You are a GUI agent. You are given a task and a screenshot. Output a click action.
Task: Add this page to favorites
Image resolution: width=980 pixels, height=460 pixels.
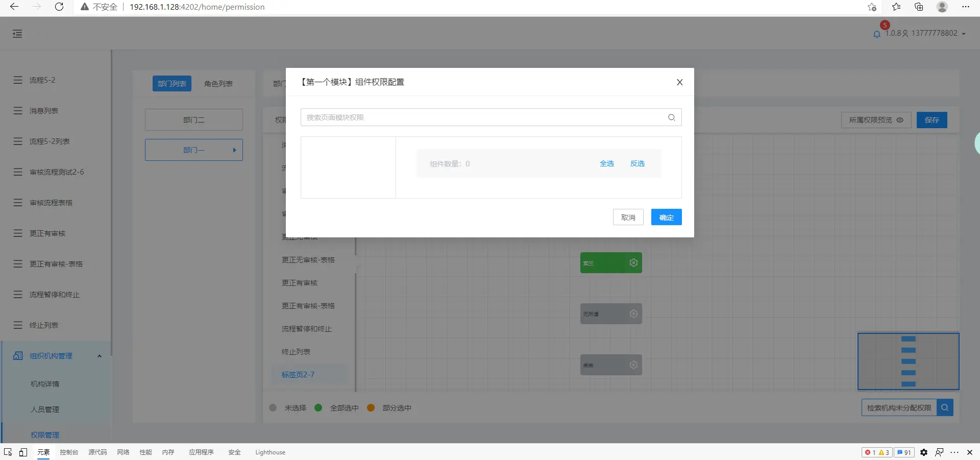(x=872, y=7)
